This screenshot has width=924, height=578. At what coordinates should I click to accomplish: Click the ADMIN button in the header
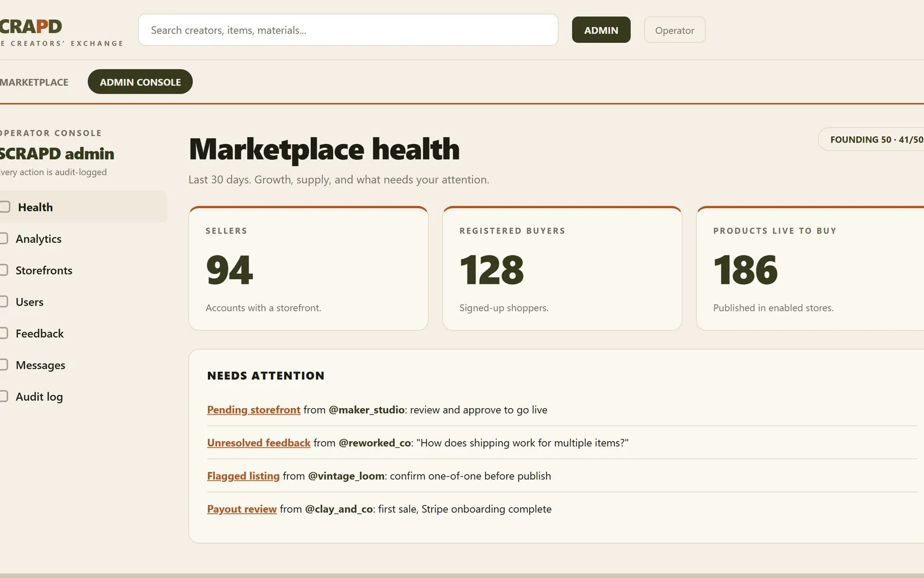[x=601, y=30]
